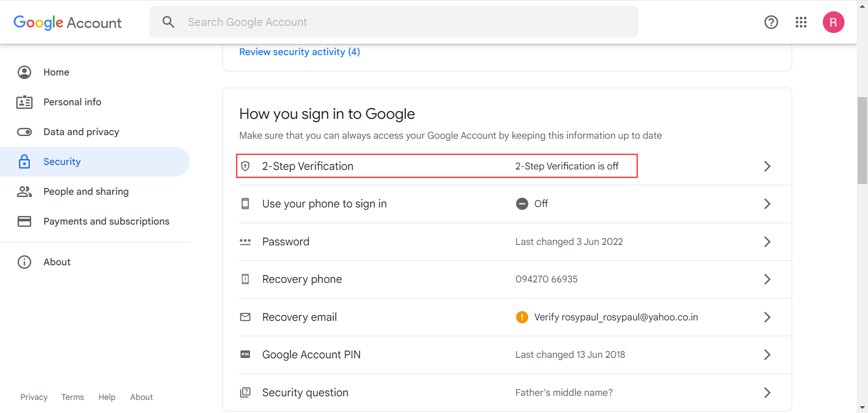Click the PIN icon beside Google Account PIN
The height and width of the screenshot is (413, 868).
coord(245,355)
